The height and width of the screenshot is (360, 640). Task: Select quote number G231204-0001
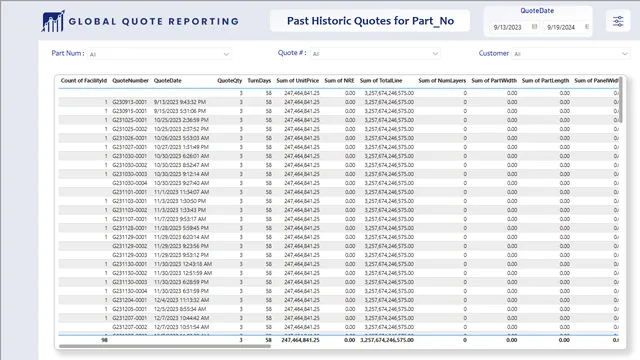coord(129,300)
